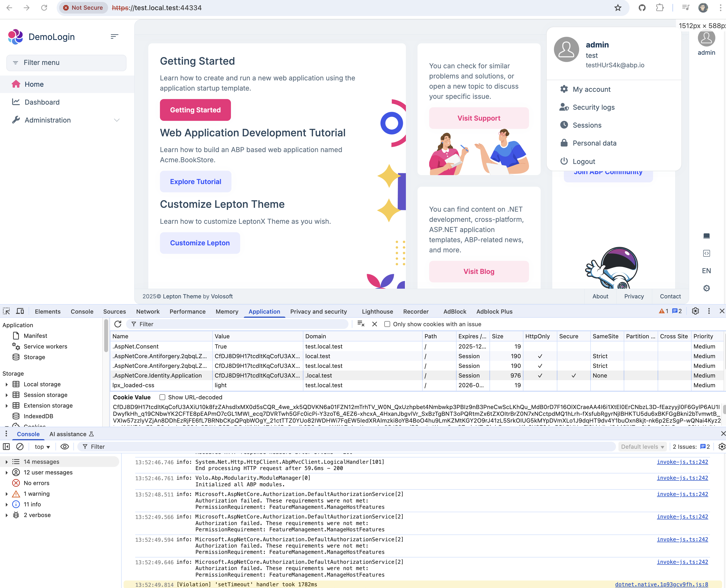This screenshot has width=726, height=588.
Task: Toggle console sidebar panel icon
Action: [x=7, y=447]
